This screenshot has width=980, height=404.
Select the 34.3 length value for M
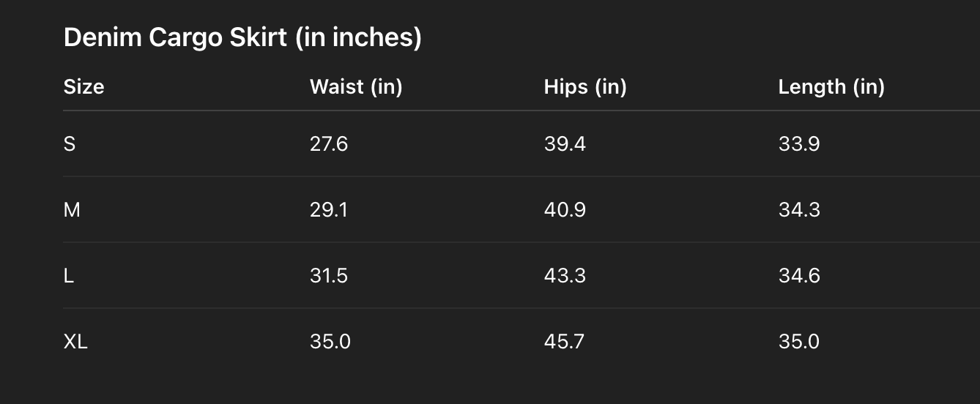pos(799,210)
